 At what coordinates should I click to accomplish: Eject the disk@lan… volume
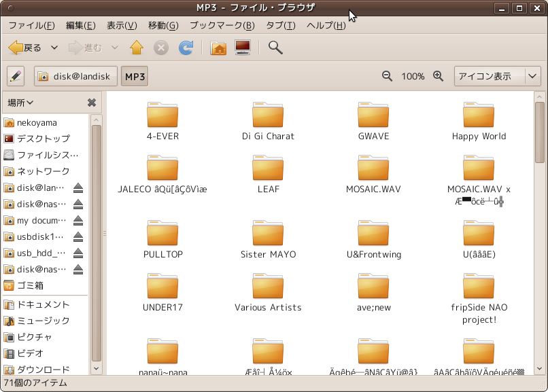pos(78,188)
